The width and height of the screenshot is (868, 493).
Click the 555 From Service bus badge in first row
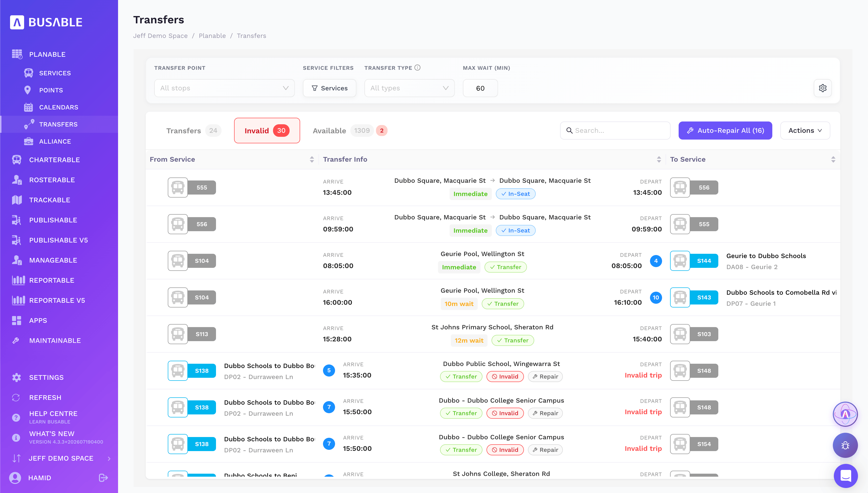point(192,188)
